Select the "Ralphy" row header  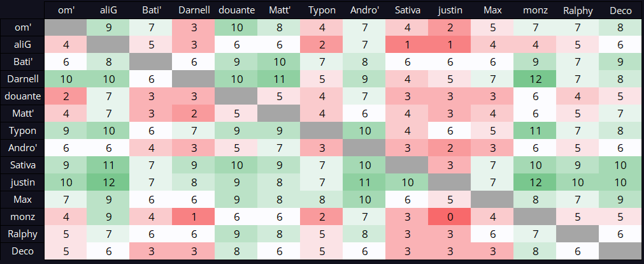22,233
